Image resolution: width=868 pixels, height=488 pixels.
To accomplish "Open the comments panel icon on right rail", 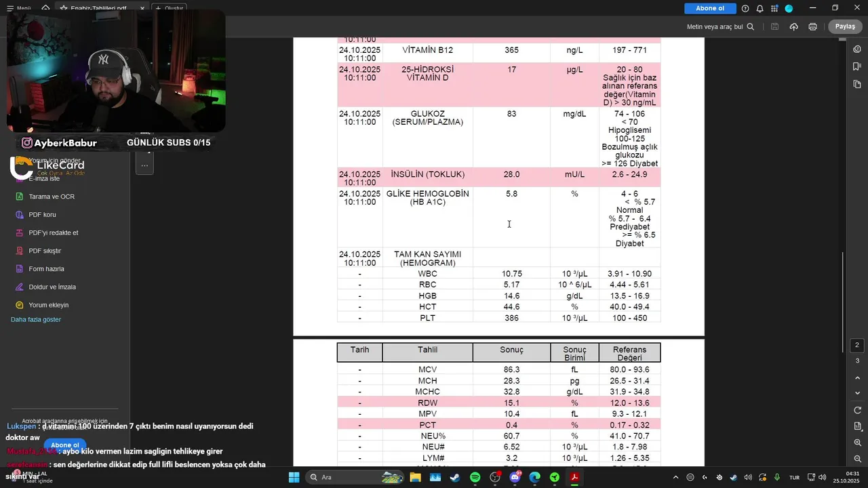I will pyautogui.click(x=857, y=49).
